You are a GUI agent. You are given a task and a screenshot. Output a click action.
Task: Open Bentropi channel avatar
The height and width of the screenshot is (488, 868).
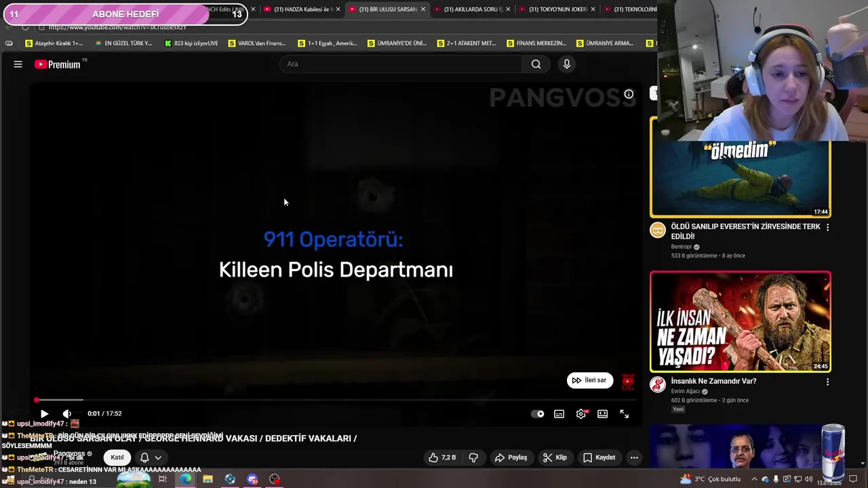pyautogui.click(x=658, y=230)
